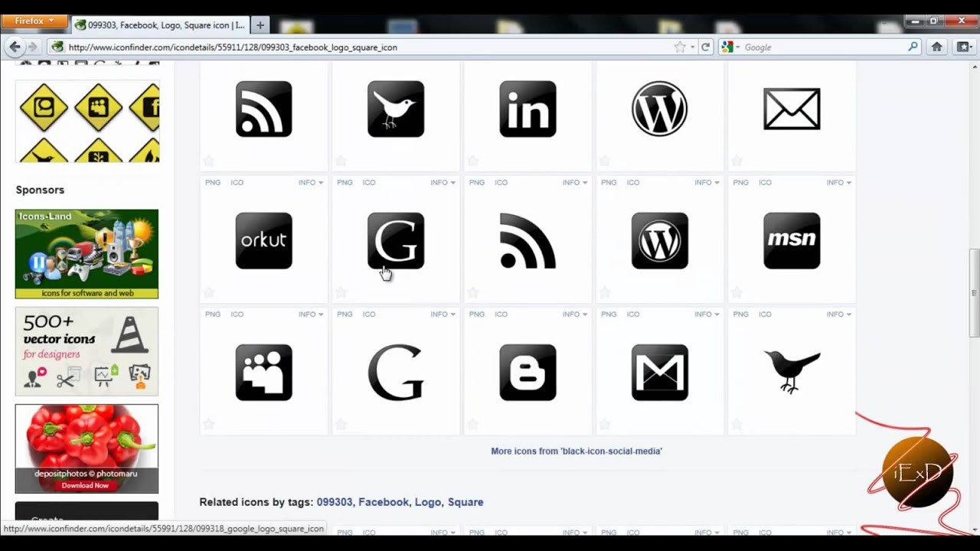980x551 pixels.
Task: Open the round WordPress logo icon
Action: coord(659,109)
